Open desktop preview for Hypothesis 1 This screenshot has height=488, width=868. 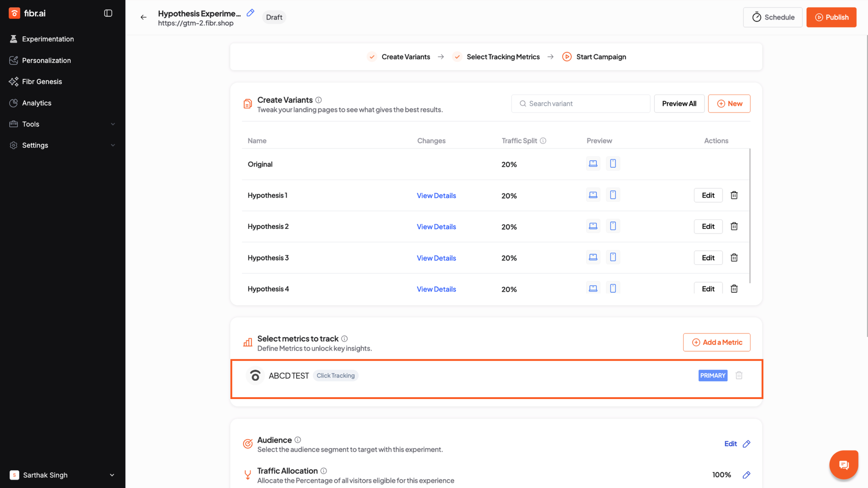593,195
